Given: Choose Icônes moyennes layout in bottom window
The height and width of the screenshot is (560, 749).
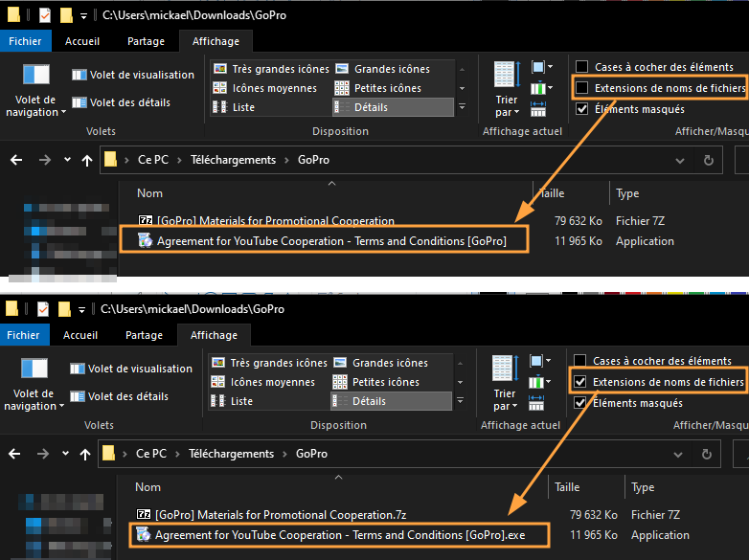Looking at the screenshot, I should click(x=263, y=382).
